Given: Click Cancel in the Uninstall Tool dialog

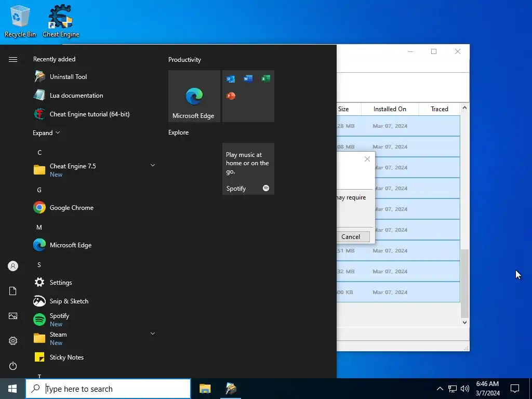Looking at the screenshot, I should coord(351,237).
